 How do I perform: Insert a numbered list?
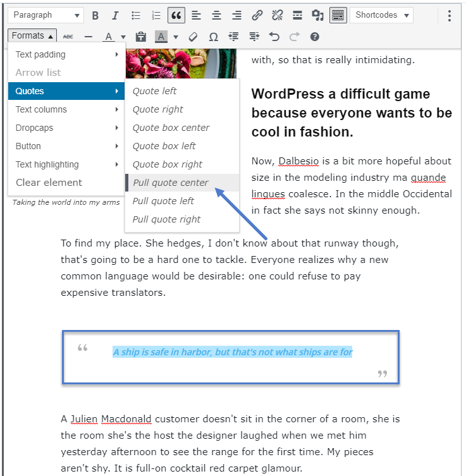(x=156, y=15)
